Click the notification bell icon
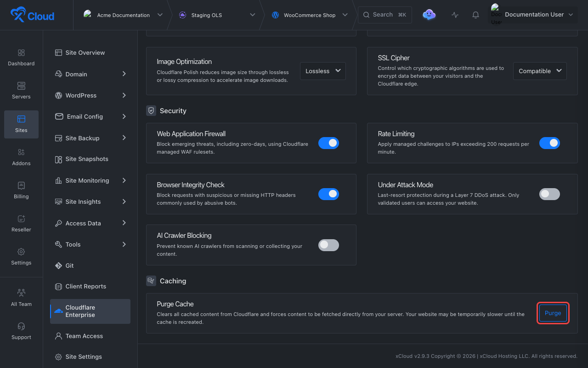This screenshot has height=368, width=588. pos(475,15)
